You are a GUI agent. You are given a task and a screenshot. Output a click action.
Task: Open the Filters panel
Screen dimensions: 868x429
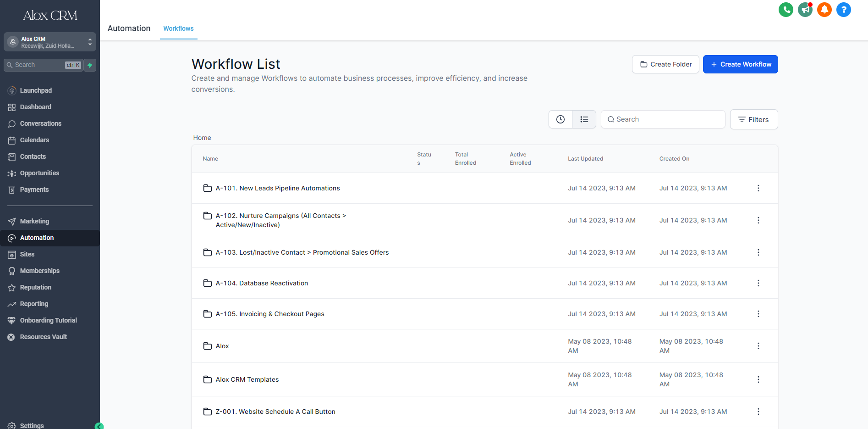(753, 119)
